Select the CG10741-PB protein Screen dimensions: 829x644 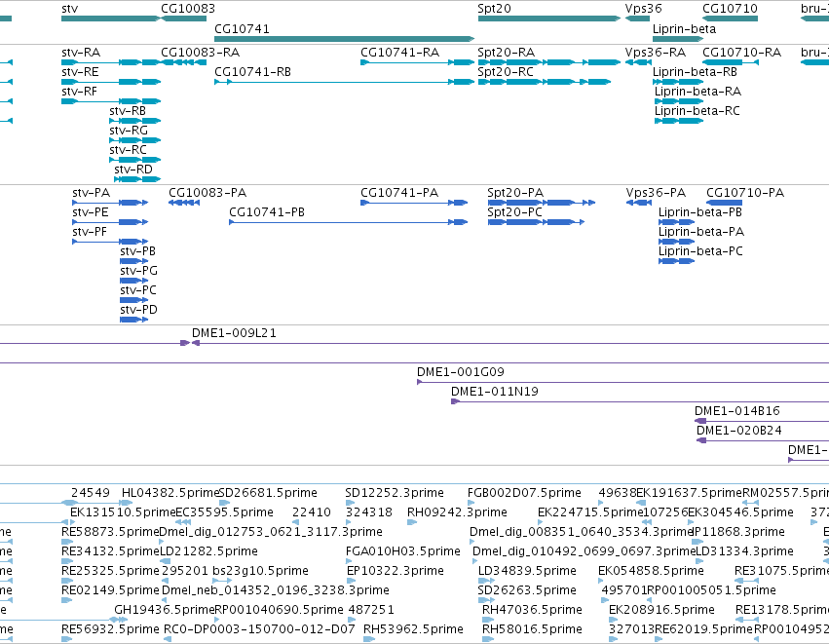tap(349, 222)
